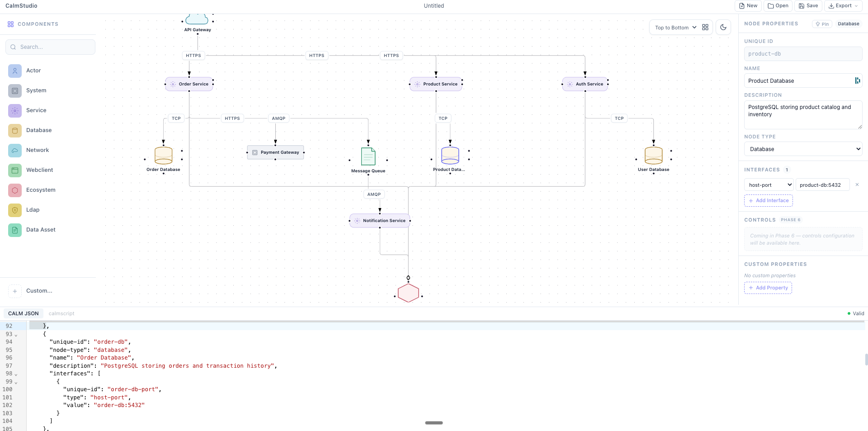The height and width of the screenshot is (431, 868).
Task: Click the Description text area
Action: coord(803,115)
